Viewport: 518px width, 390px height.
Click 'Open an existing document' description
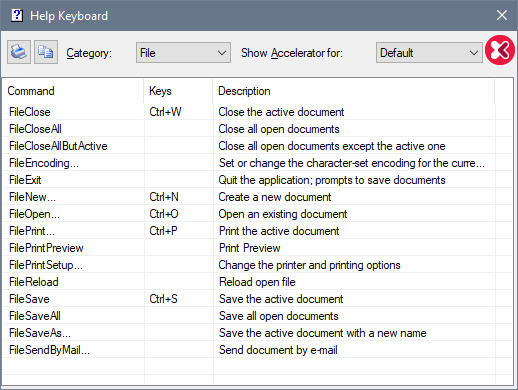pos(283,214)
